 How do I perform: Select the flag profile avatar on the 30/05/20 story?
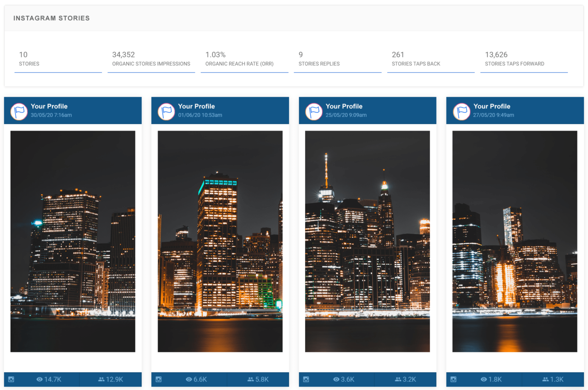click(19, 110)
